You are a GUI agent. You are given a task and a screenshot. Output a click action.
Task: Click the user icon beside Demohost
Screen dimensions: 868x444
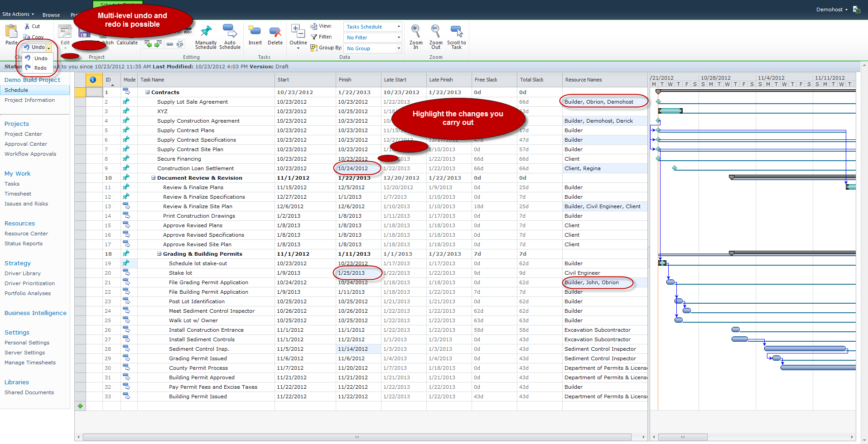[x=856, y=10]
